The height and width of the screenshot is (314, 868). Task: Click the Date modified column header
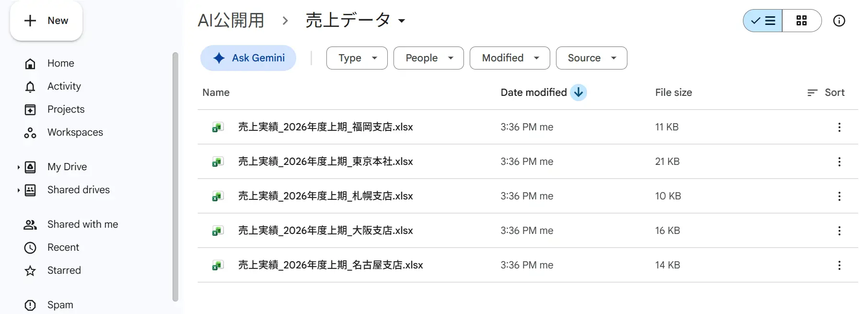pos(533,93)
